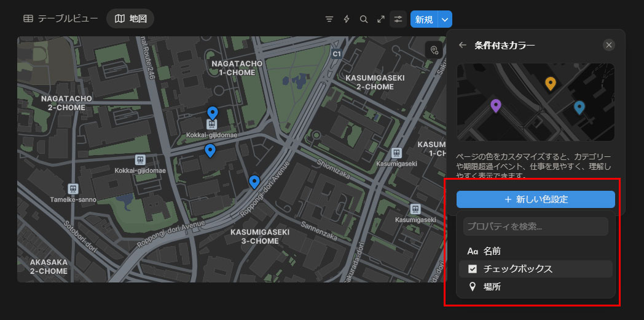Image resolution: width=644 pixels, height=320 pixels.
Task: Switch to the テーブルビュー tab
Action: point(61,18)
